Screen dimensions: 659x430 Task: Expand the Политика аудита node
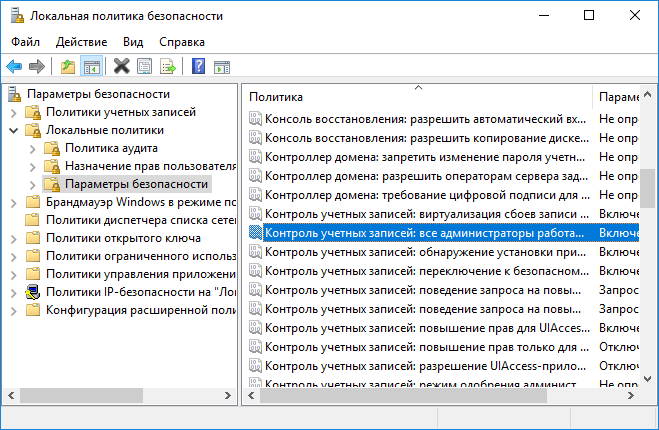pos(33,148)
